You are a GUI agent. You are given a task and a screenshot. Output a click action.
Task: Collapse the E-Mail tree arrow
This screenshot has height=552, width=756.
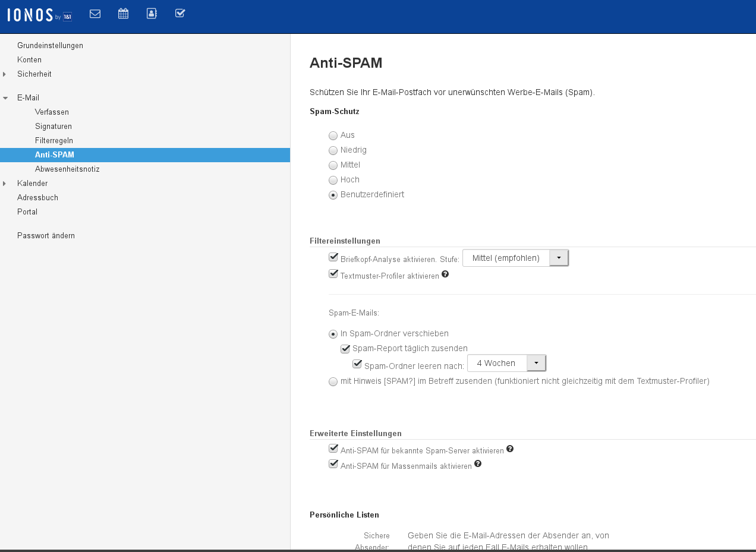(5, 98)
